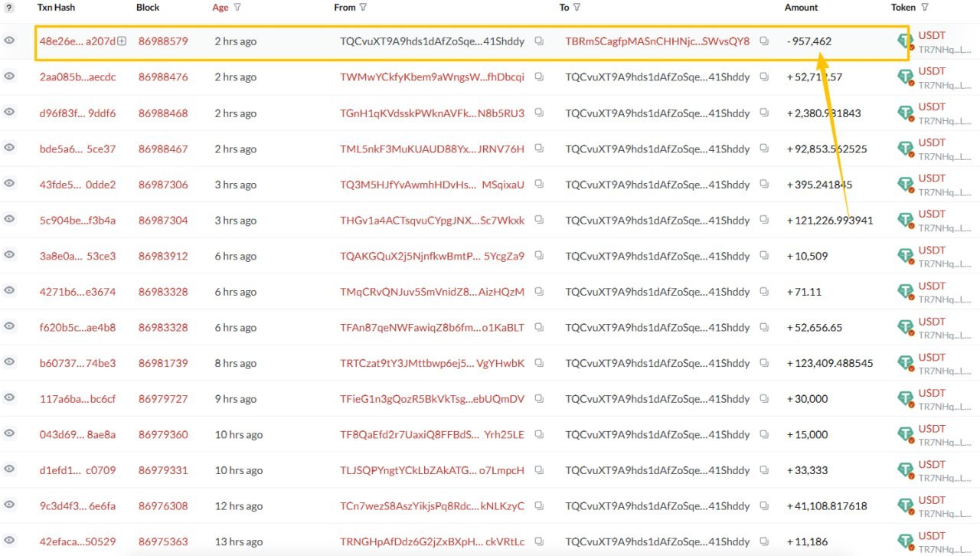The width and height of the screenshot is (980, 556).
Task: Click USDT token logo in block 86979360 row
Action: pyautogui.click(x=906, y=435)
